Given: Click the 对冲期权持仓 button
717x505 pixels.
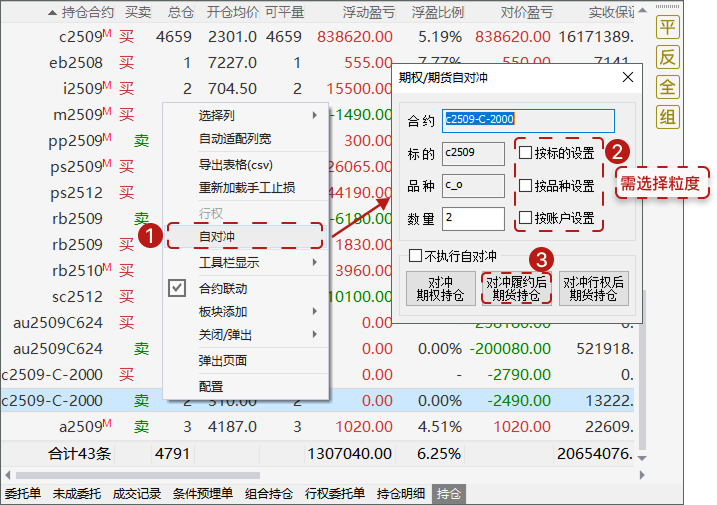Looking at the screenshot, I should (x=440, y=289).
